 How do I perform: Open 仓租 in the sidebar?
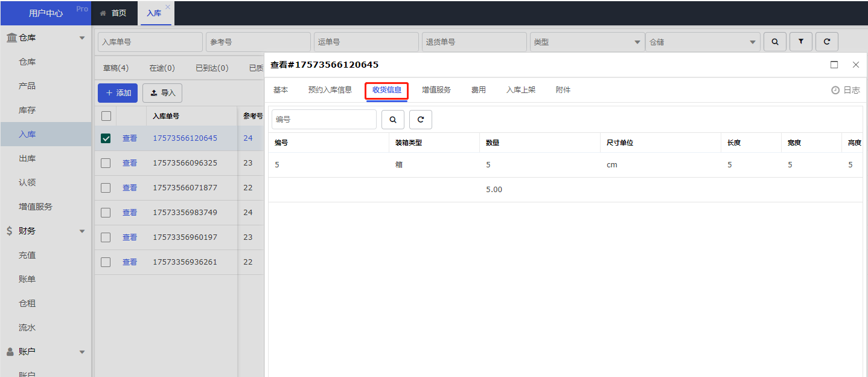point(45,303)
